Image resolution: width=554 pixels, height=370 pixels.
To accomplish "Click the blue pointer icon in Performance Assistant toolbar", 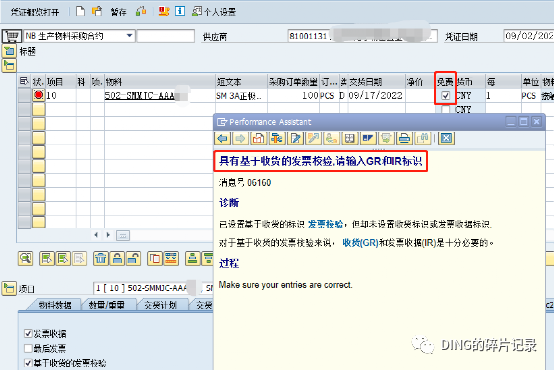I will [x=367, y=139].
